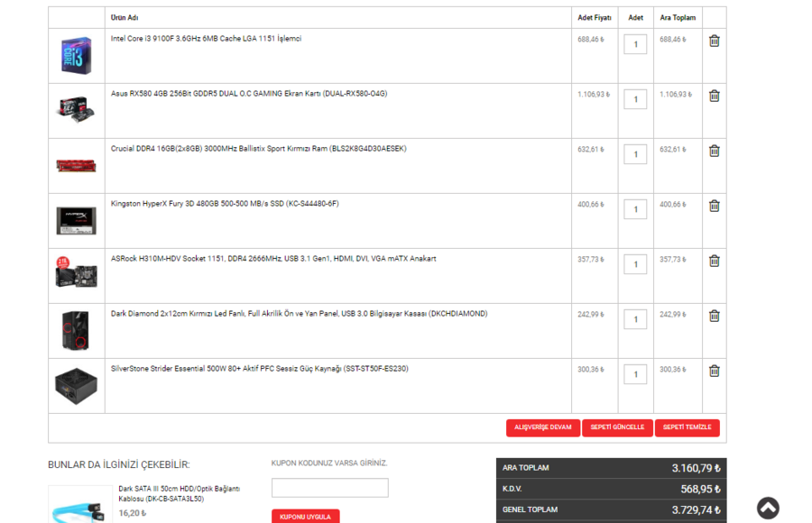
Task: Remove the Asus RX580 graphics card from cart
Action: [715, 96]
